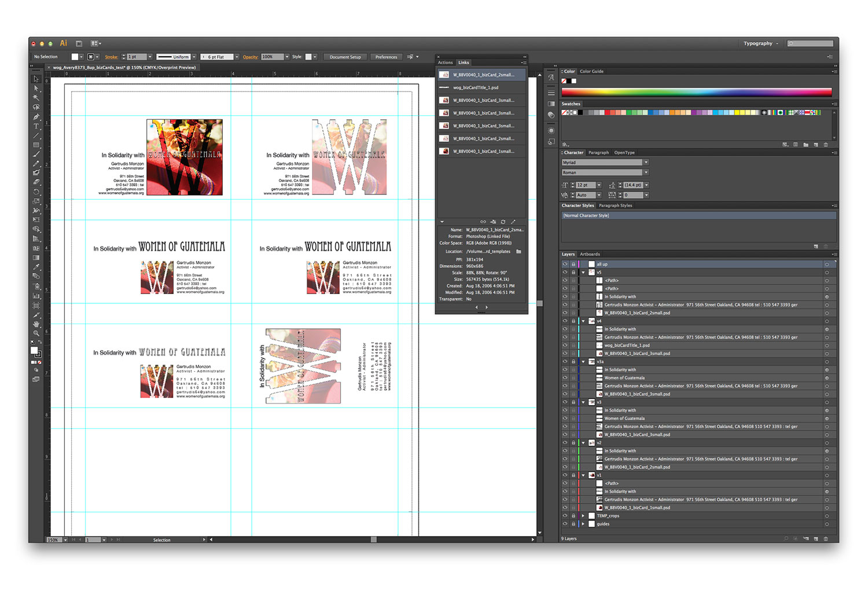This screenshot has width=868, height=591.
Task: Hide the 'all up' layer
Action: (565, 264)
